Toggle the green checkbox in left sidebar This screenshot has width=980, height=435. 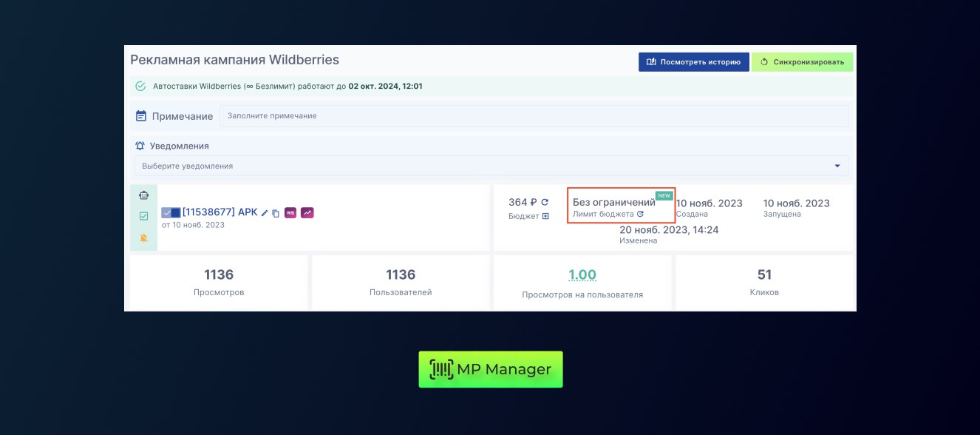143,216
